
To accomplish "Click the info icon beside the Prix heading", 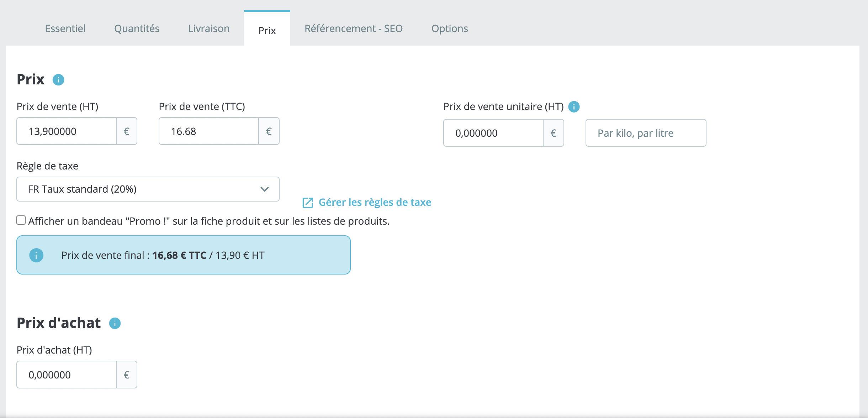I will [x=58, y=80].
